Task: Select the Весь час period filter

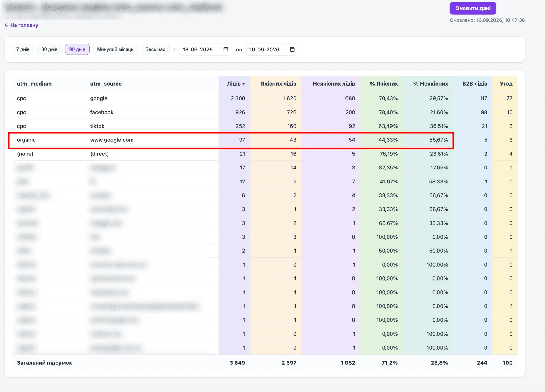Action: click(x=155, y=49)
